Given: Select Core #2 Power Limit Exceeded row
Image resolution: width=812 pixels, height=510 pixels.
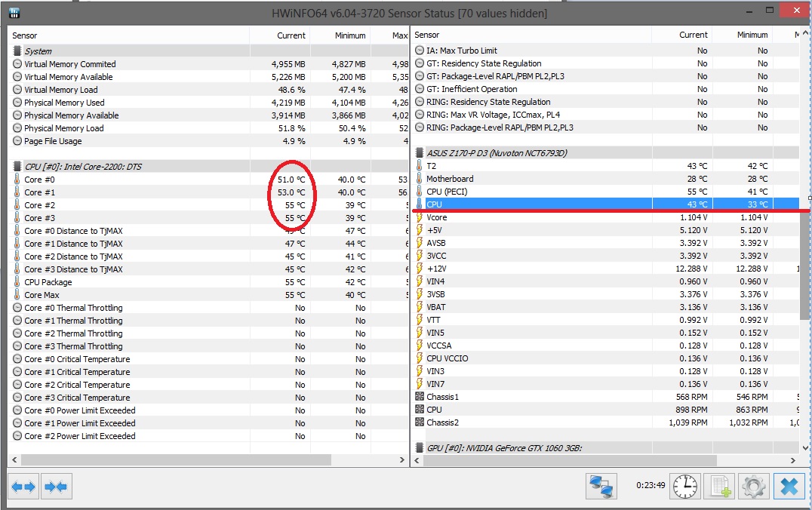Looking at the screenshot, I should 209,436.
